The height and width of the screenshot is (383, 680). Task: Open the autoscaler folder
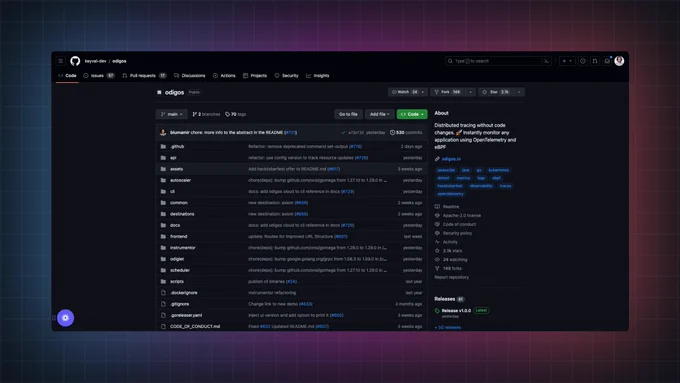[x=180, y=180]
